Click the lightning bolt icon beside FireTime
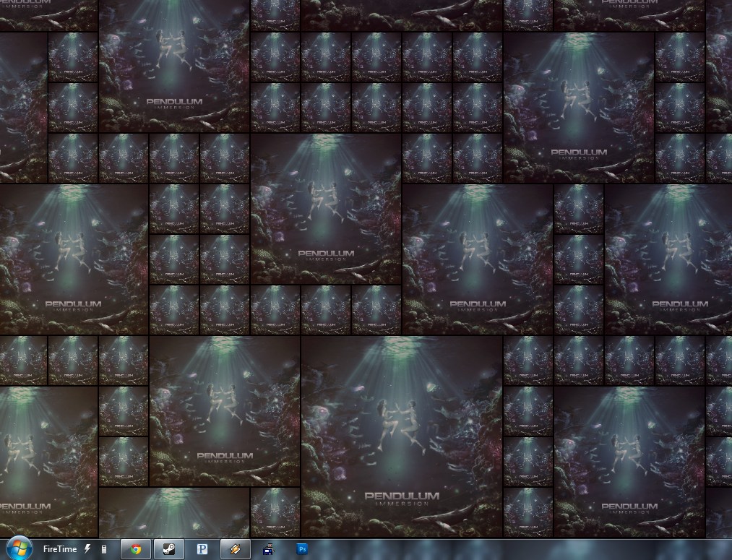This screenshot has width=732, height=560. coord(87,549)
